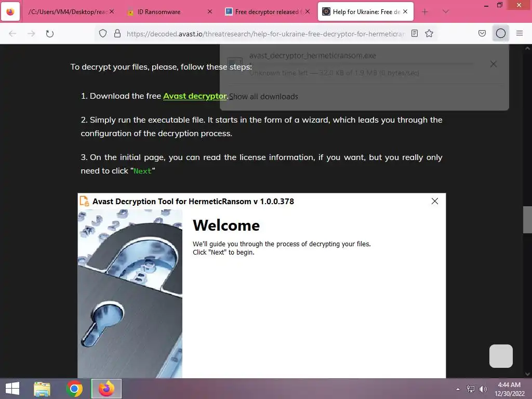Click the white floating widget button
The width and height of the screenshot is (532, 399).
pyautogui.click(x=501, y=356)
